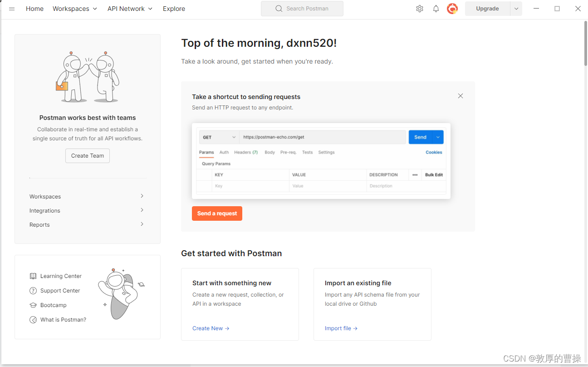Select the Tests tab in preview

pos(307,152)
